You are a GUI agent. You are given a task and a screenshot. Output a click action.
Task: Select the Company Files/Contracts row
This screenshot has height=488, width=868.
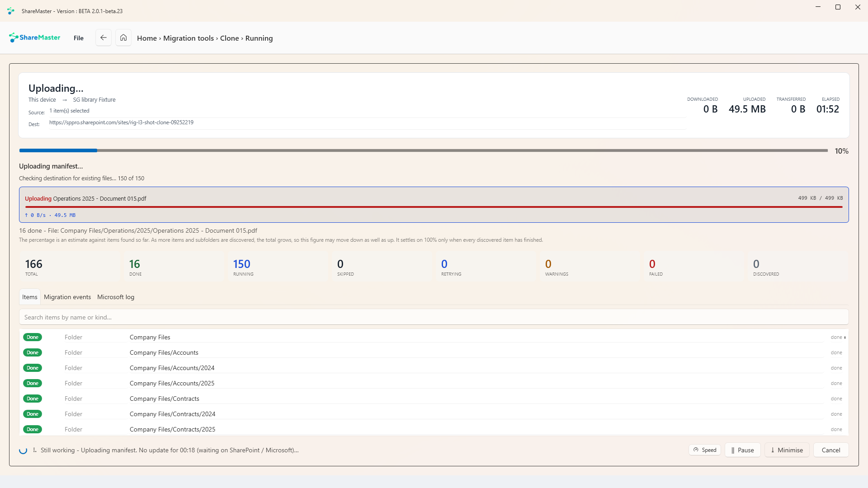(x=434, y=399)
